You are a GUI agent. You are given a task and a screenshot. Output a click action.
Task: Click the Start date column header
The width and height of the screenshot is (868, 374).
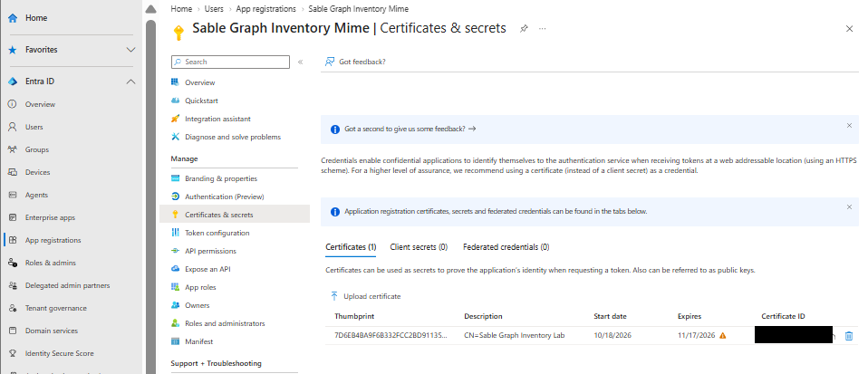coord(610,316)
